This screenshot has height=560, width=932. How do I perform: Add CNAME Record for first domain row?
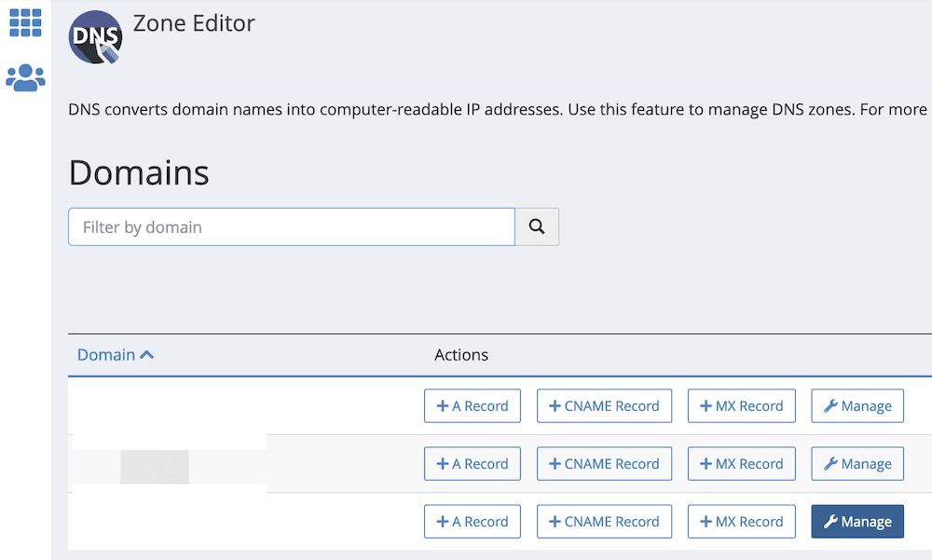[605, 406]
